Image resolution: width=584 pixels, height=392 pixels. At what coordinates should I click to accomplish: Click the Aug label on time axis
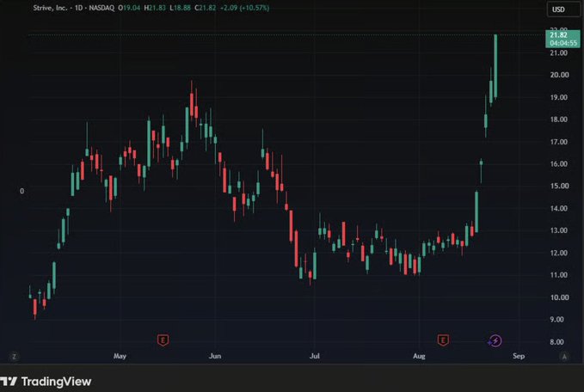[419, 356]
